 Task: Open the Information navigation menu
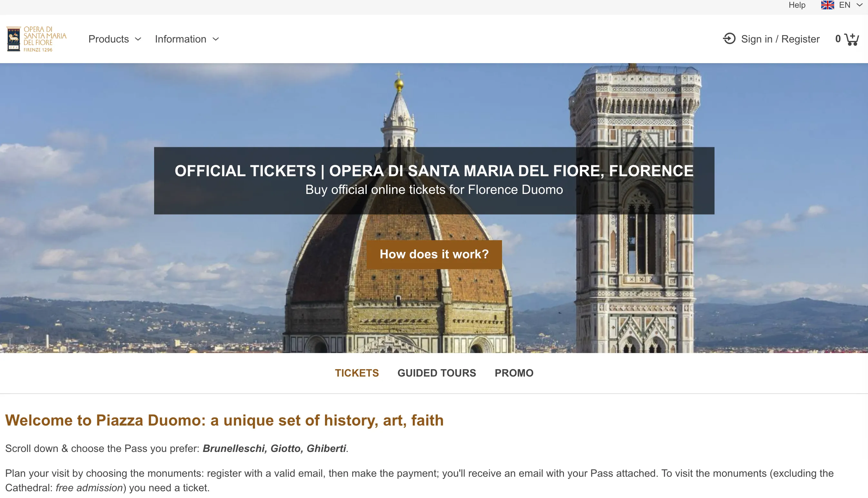(x=180, y=39)
